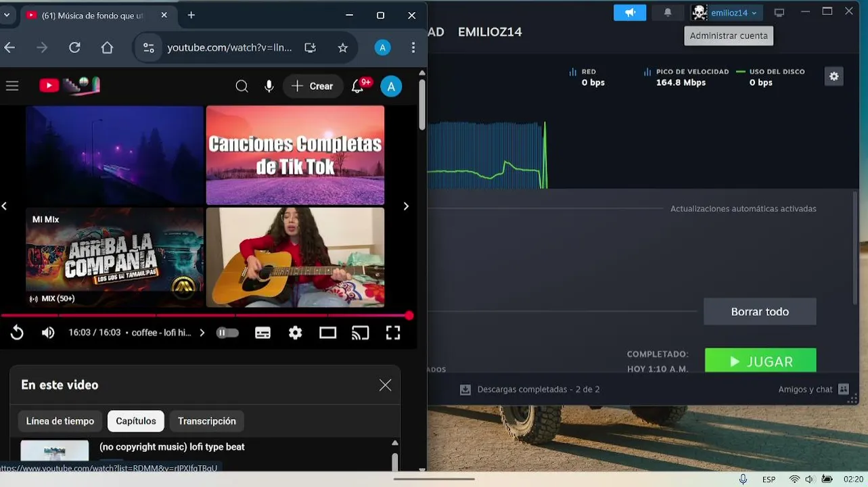The height and width of the screenshot is (487, 868).
Task: Cast the video with the cast icon
Action: (x=361, y=333)
